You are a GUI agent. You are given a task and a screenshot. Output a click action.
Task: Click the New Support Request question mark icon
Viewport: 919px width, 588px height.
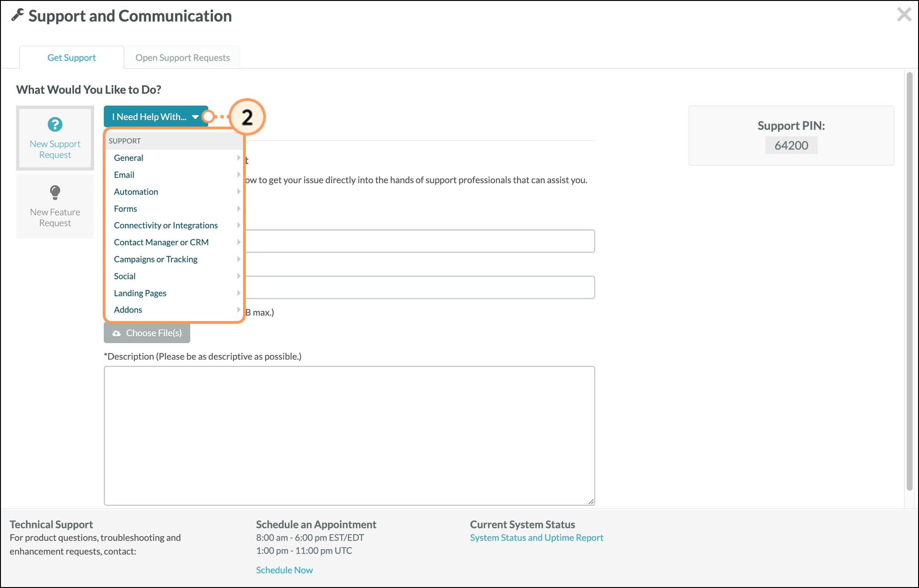tap(55, 124)
